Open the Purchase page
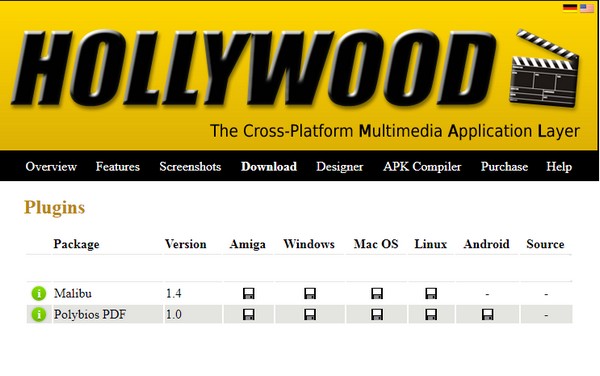Viewport: 600px width, 376px height. (504, 166)
